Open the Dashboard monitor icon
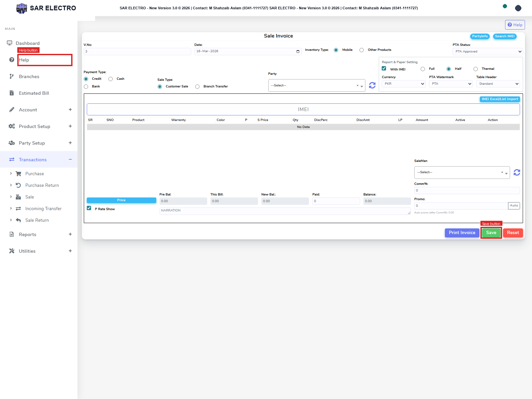The image size is (532, 399). tap(9, 43)
